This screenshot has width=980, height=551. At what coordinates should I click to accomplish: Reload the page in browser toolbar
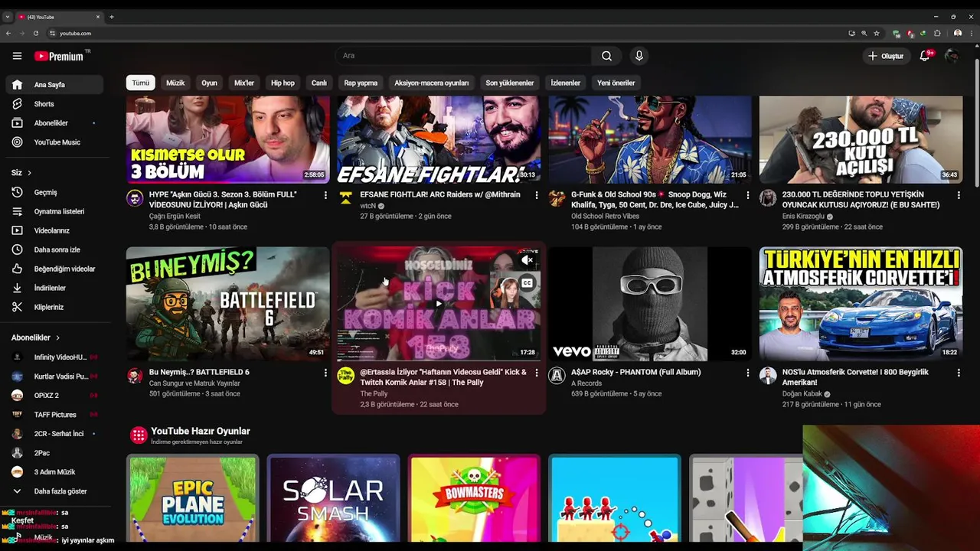pyautogui.click(x=35, y=33)
